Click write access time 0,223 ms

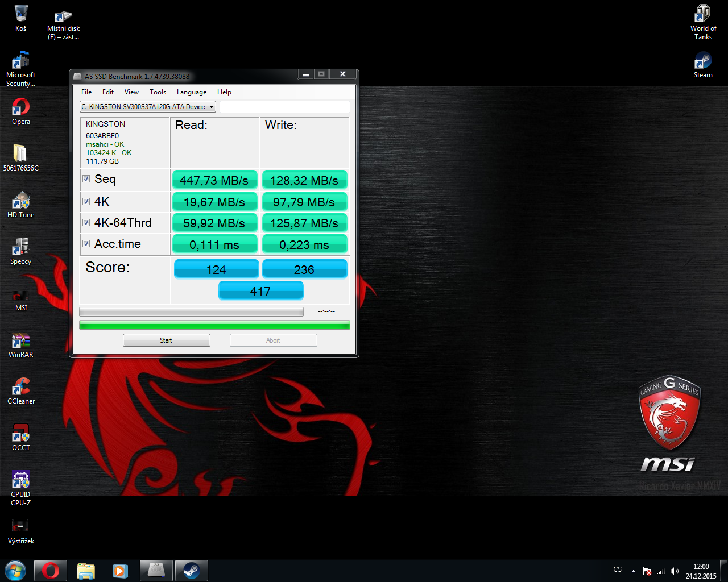(304, 245)
